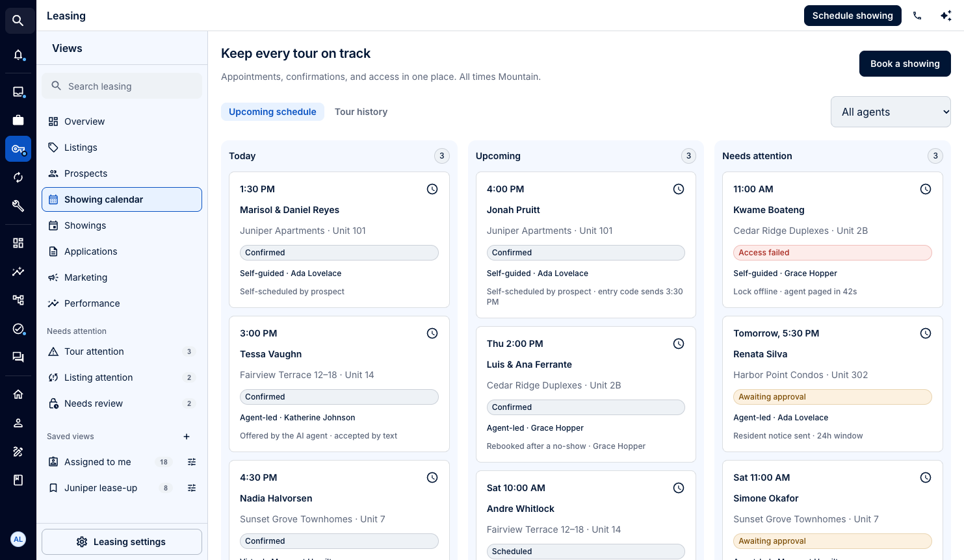
Task: Click the phone call icon in header
Action: coord(917,16)
